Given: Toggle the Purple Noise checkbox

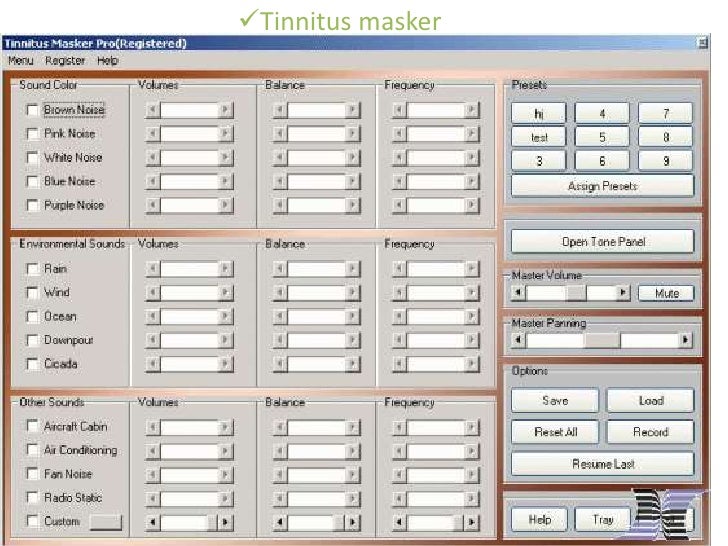Looking at the screenshot, I should tap(32, 205).
